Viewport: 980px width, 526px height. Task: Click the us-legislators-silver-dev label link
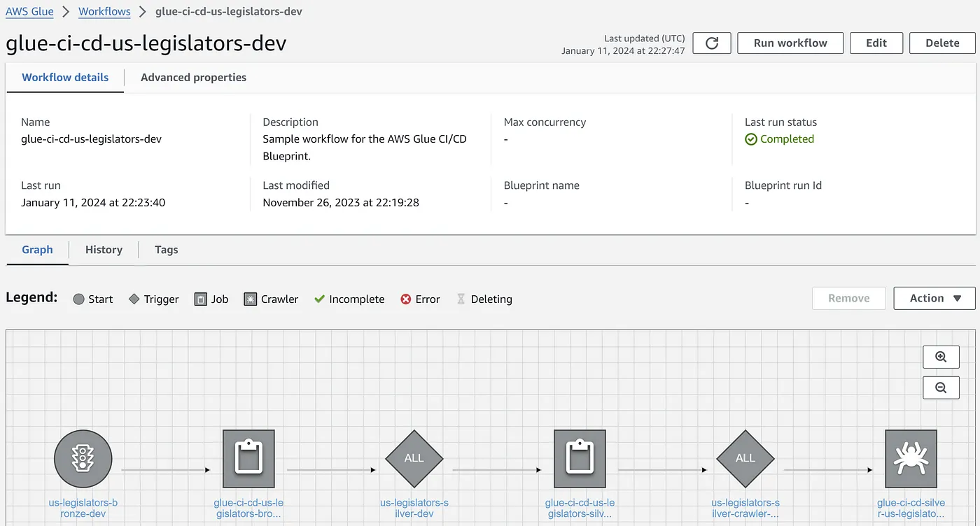point(414,508)
